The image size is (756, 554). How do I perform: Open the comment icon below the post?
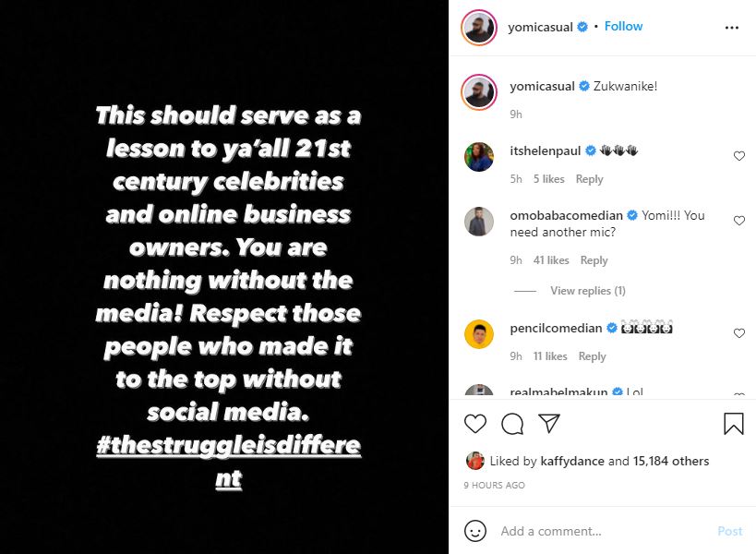pos(513,424)
